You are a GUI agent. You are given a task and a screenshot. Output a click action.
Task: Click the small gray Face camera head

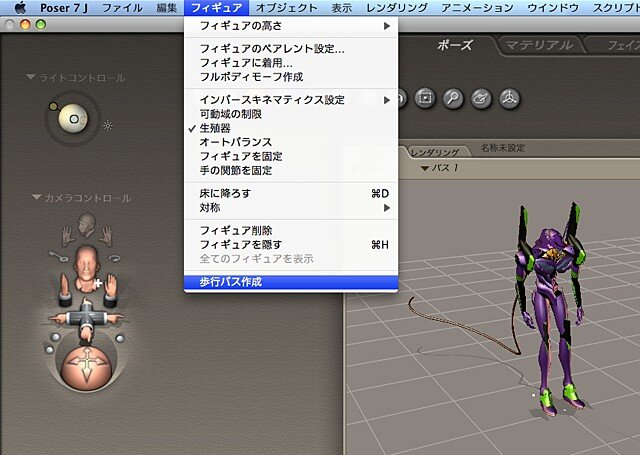(87, 224)
